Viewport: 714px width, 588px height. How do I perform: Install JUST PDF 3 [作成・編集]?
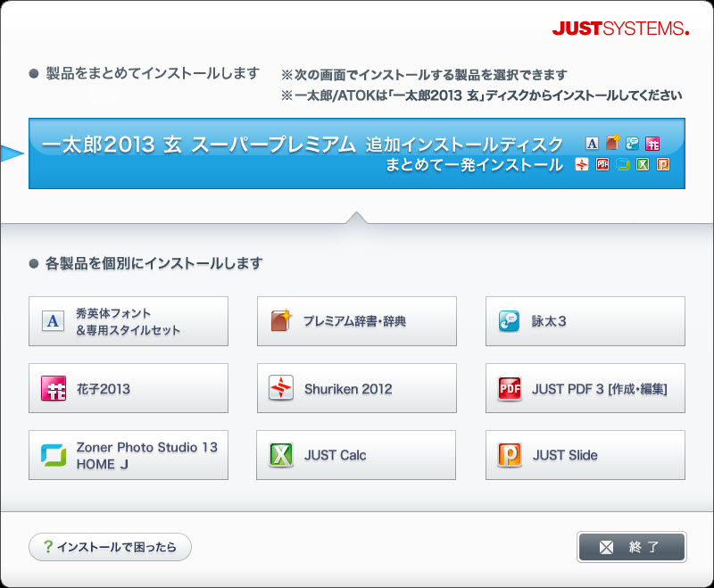pyautogui.click(x=585, y=388)
